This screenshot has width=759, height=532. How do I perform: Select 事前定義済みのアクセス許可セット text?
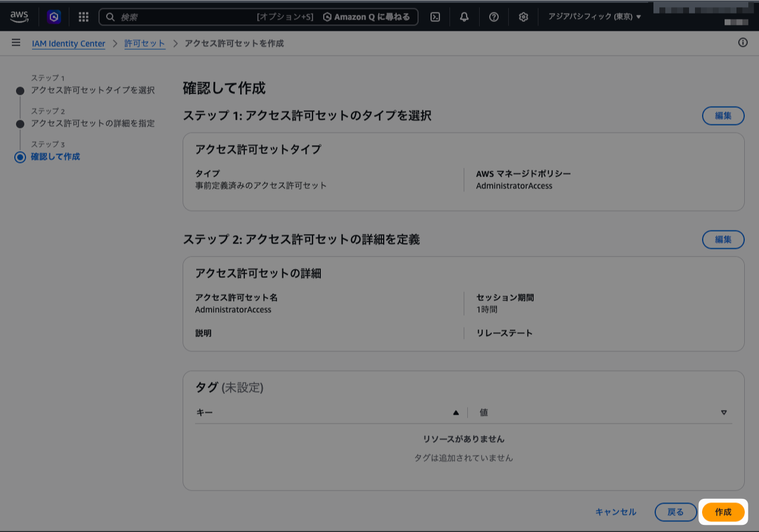coord(261,185)
